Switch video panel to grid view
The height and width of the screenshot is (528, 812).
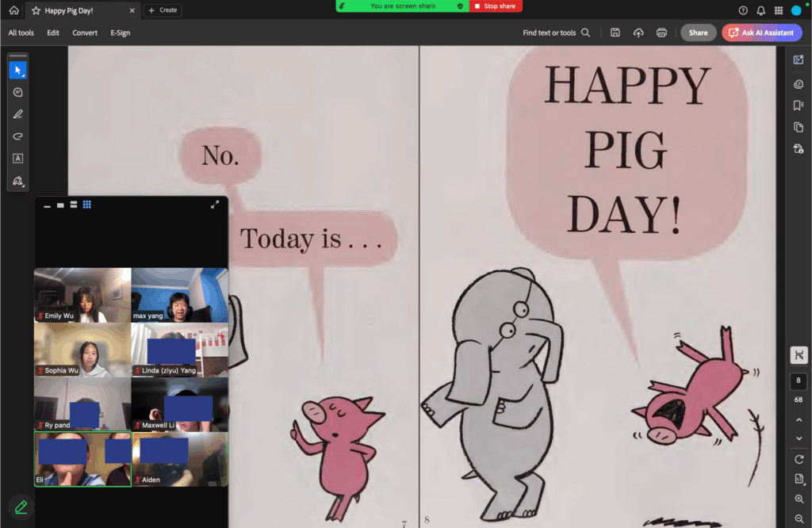pyautogui.click(x=87, y=205)
